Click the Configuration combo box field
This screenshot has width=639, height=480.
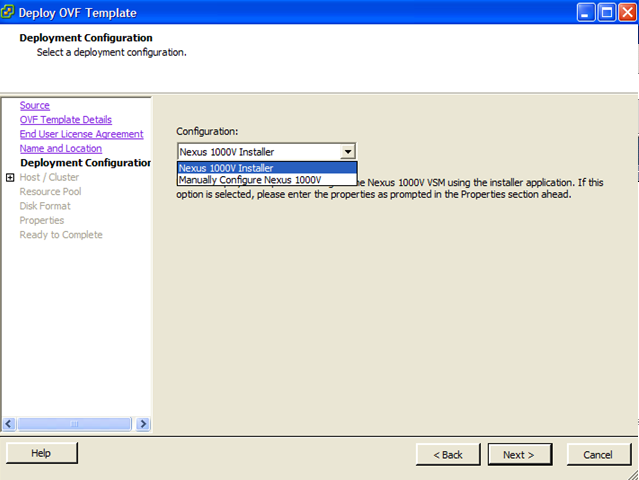(x=267, y=152)
